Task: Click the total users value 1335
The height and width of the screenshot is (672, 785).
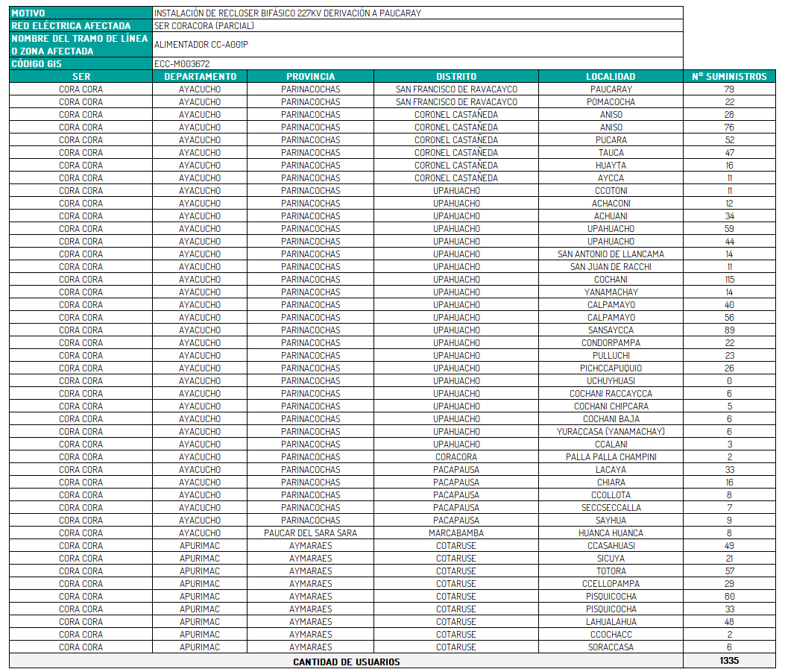Action: [x=729, y=661]
